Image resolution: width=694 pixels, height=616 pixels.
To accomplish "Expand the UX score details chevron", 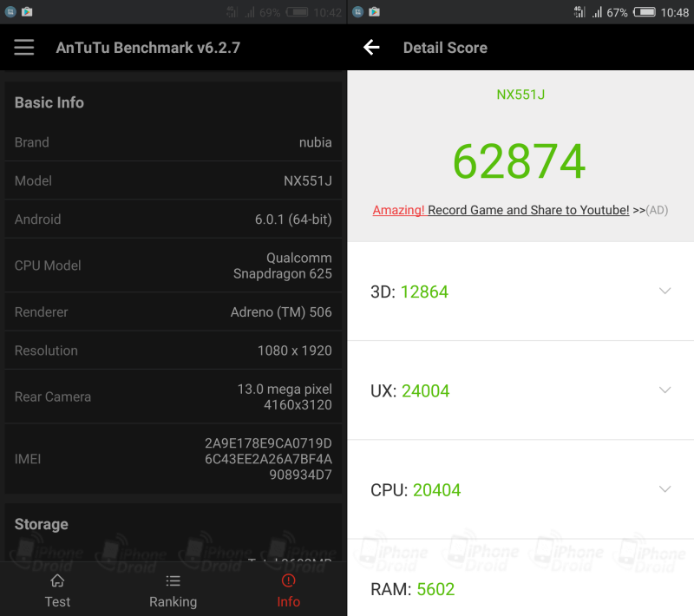I will pyautogui.click(x=665, y=390).
